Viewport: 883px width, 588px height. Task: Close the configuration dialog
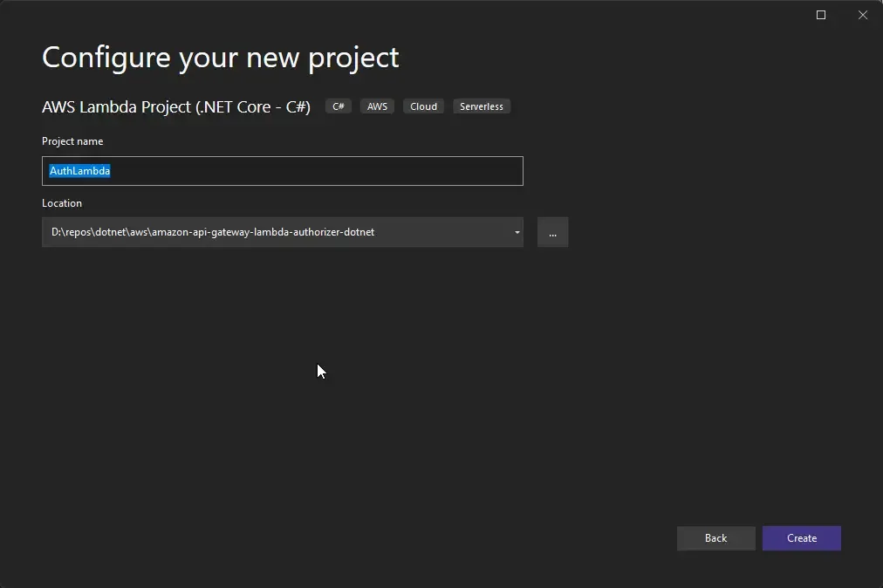click(863, 15)
